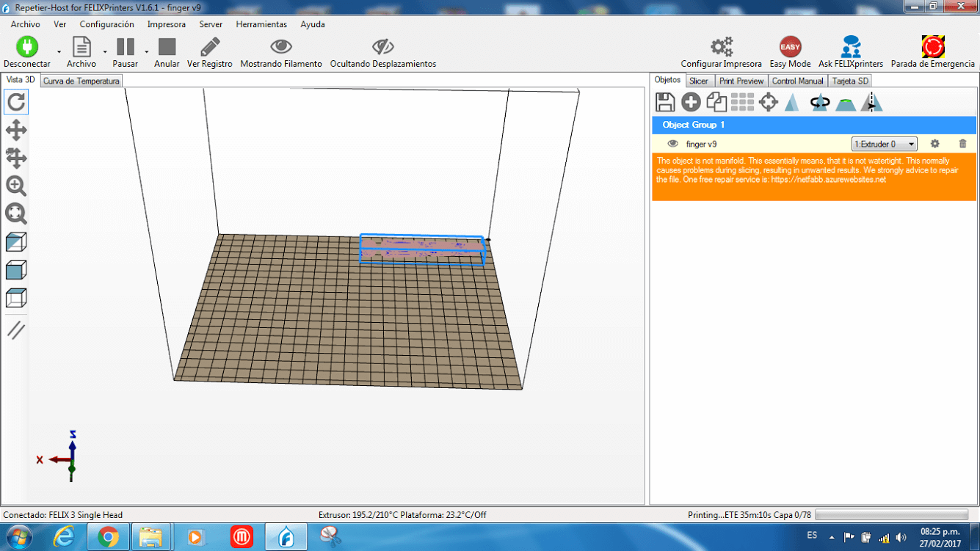980x551 pixels.
Task: Click extruder temperature status text
Action: point(402,515)
